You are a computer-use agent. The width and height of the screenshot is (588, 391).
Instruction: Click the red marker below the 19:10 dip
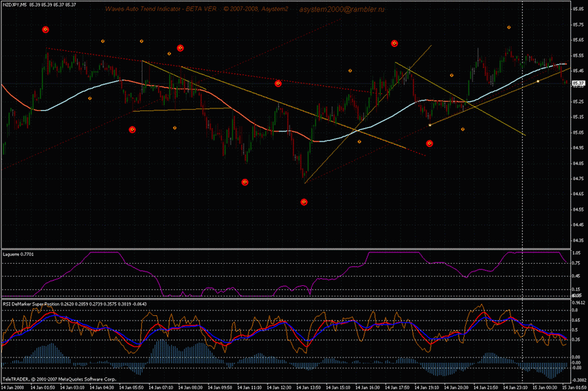(429, 143)
